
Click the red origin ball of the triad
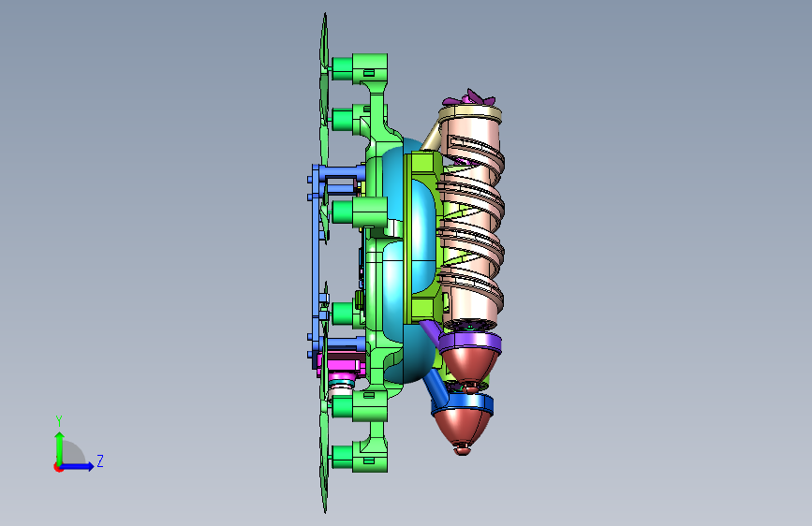[x=58, y=467]
